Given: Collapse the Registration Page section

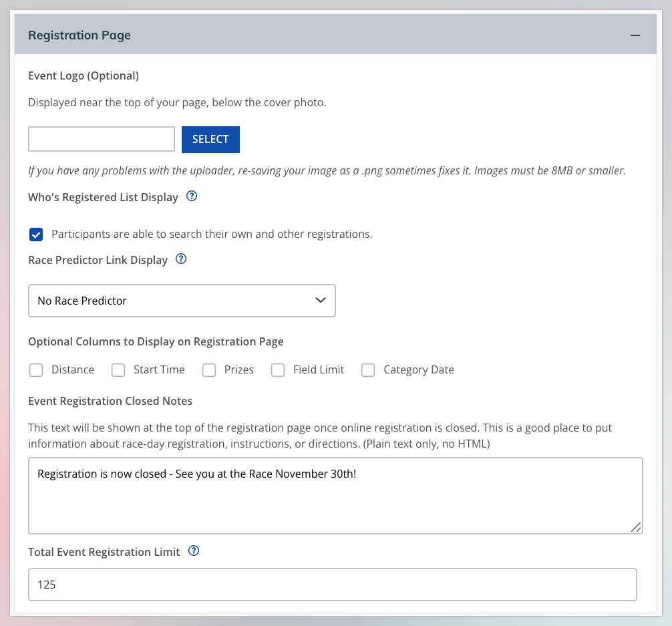Looking at the screenshot, I should (635, 35).
